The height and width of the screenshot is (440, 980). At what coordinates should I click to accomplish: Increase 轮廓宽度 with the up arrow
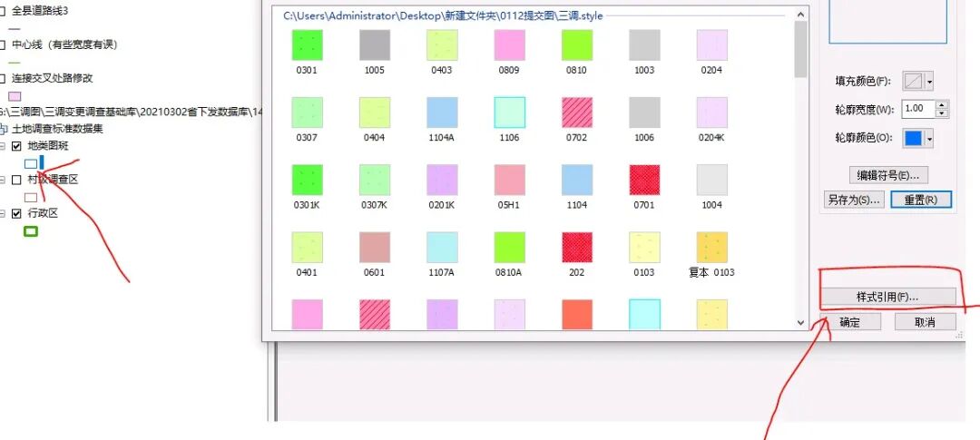[942, 105]
